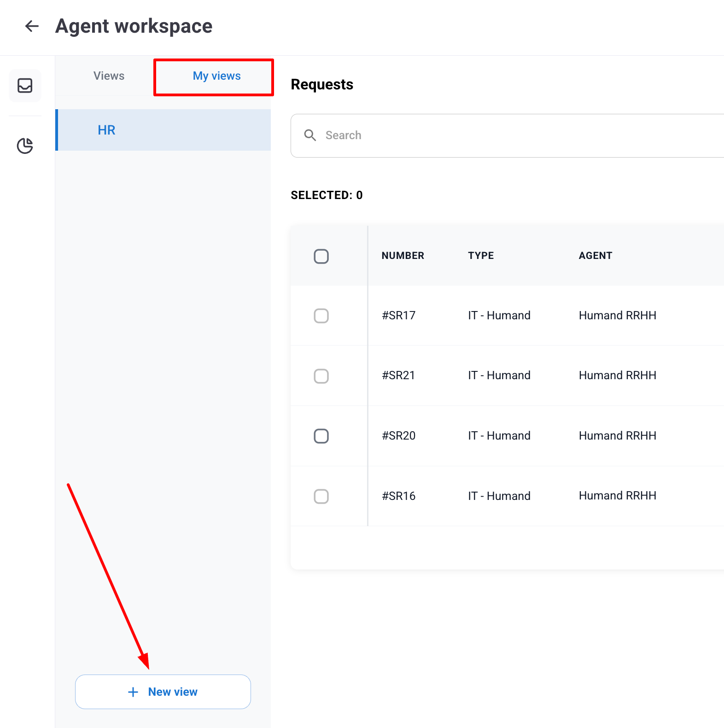Open the pie chart reports icon
This screenshot has width=724, height=728.
point(25,146)
